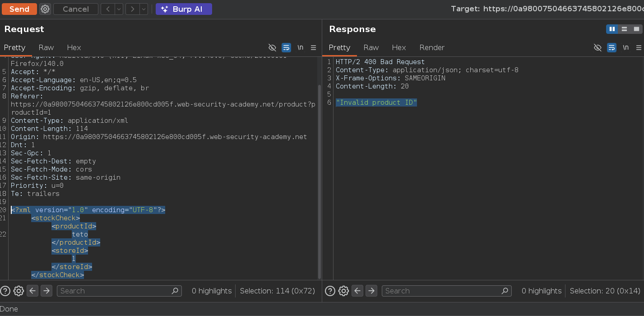Go to previous request with back arrow

coord(107,9)
